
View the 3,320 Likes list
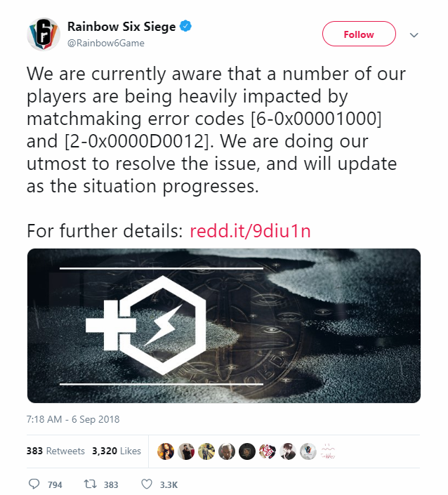click(x=117, y=451)
